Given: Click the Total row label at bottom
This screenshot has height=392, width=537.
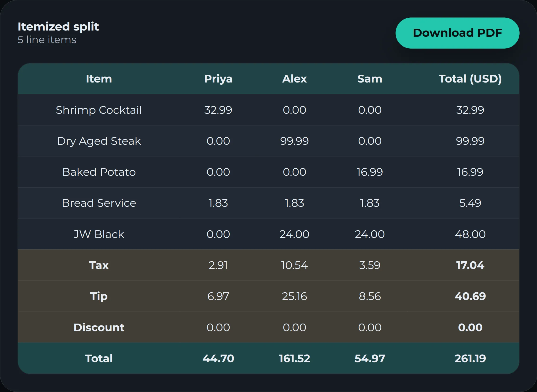Looking at the screenshot, I should coord(99,358).
